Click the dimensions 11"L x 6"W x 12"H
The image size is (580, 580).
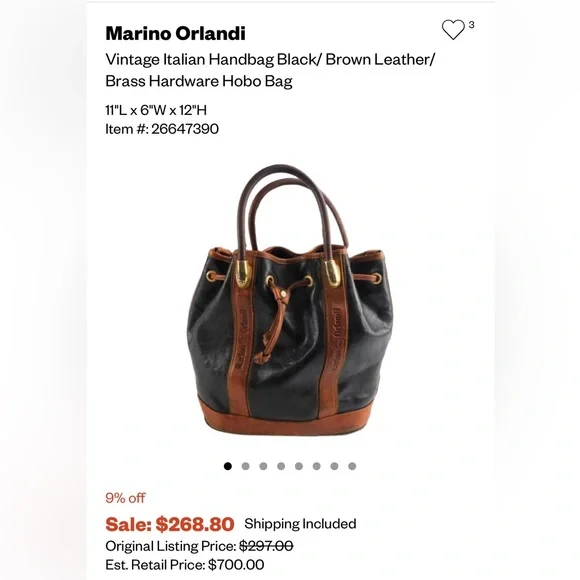click(x=156, y=110)
